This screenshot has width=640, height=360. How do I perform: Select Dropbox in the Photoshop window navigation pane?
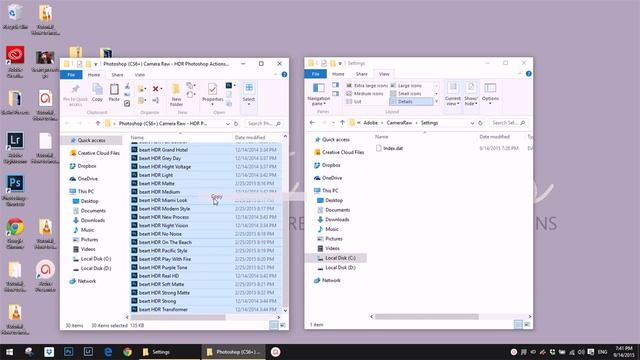pyautogui.click(x=87, y=166)
